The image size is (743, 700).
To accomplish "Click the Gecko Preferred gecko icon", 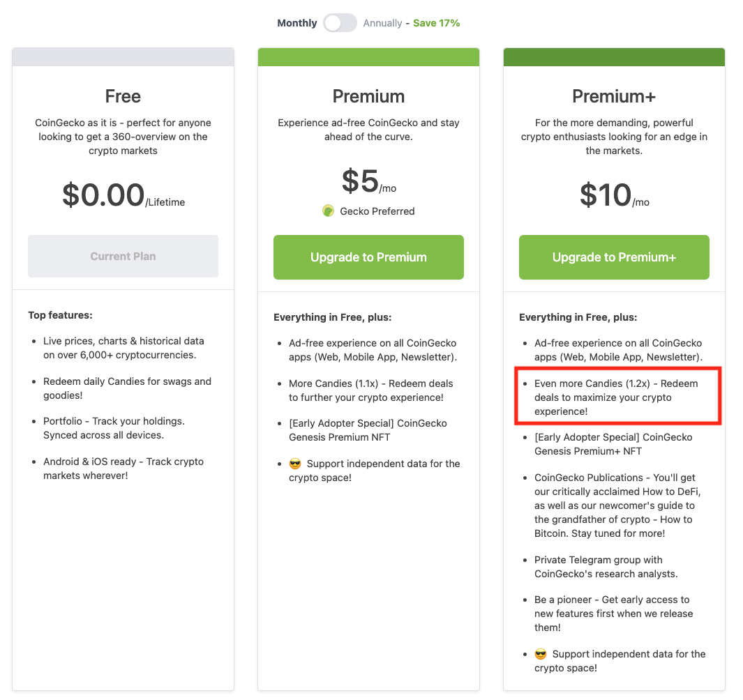I will pyautogui.click(x=328, y=211).
